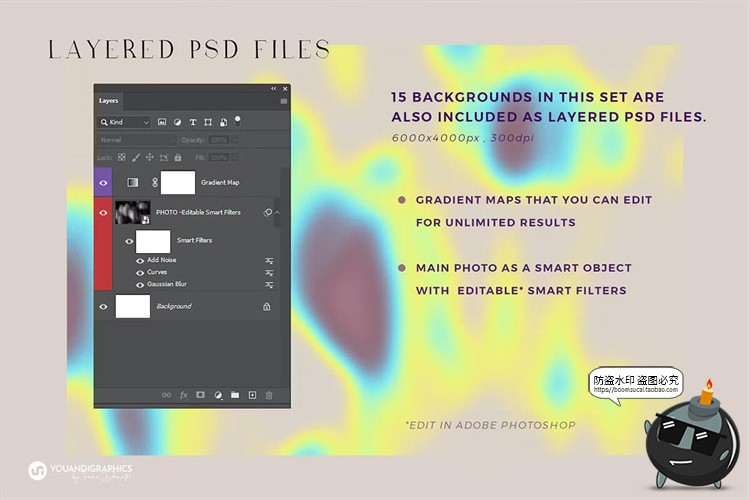Click the filter for type layers icon
The image size is (750, 500).
click(x=193, y=121)
